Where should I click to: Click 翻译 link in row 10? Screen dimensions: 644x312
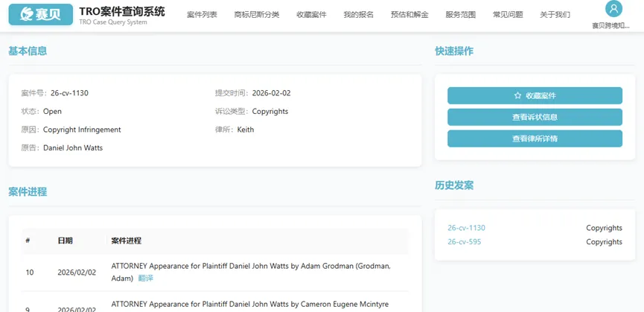click(x=145, y=278)
